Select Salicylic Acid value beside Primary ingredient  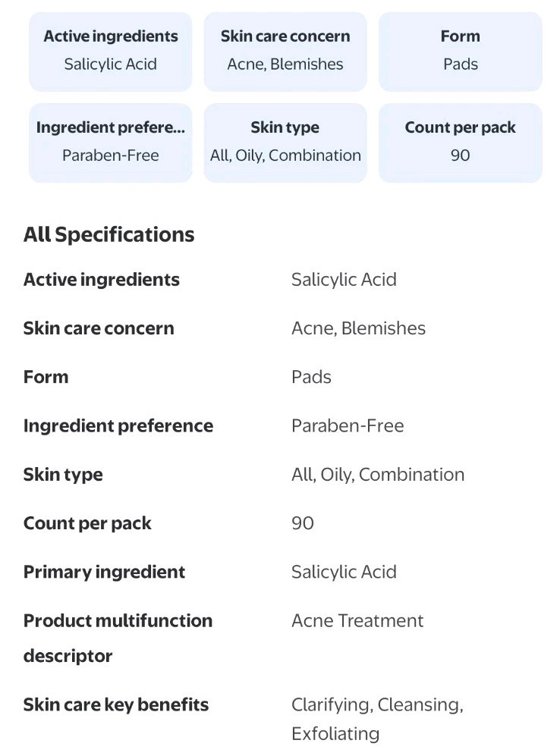[x=344, y=572]
